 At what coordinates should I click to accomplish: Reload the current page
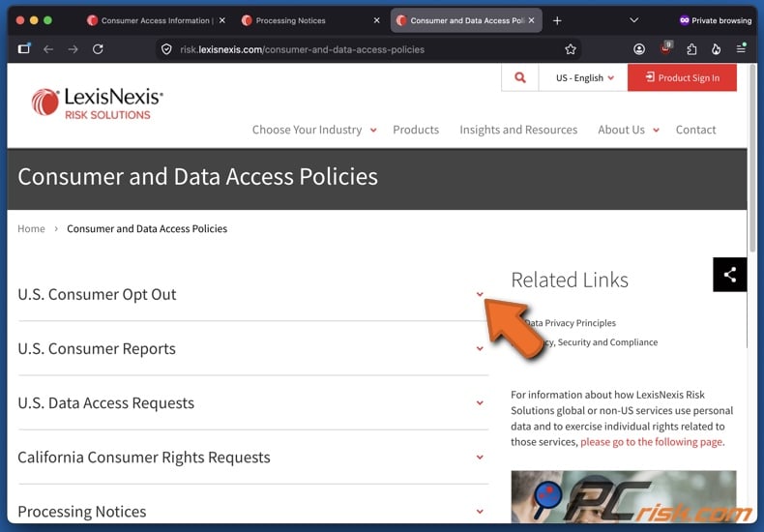coord(98,49)
